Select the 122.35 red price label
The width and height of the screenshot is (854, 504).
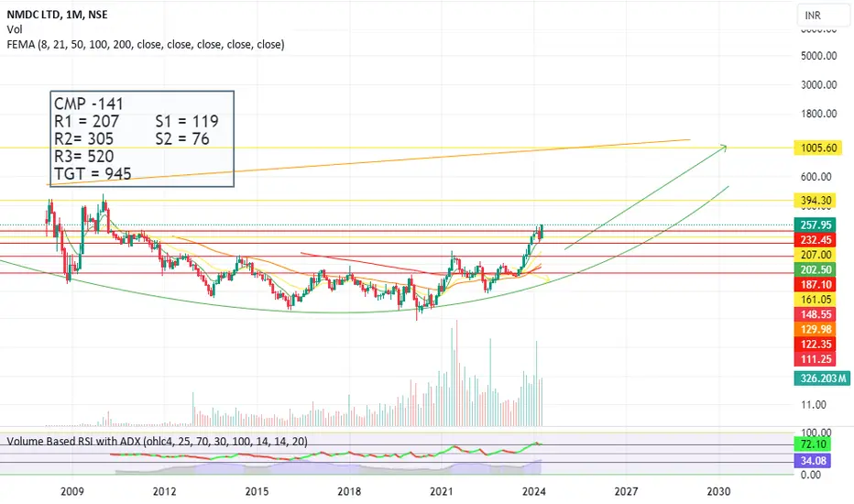(815, 344)
